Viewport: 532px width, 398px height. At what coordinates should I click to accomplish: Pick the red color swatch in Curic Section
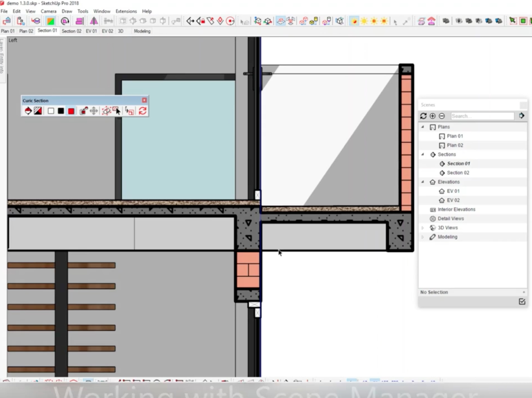[71, 111]
